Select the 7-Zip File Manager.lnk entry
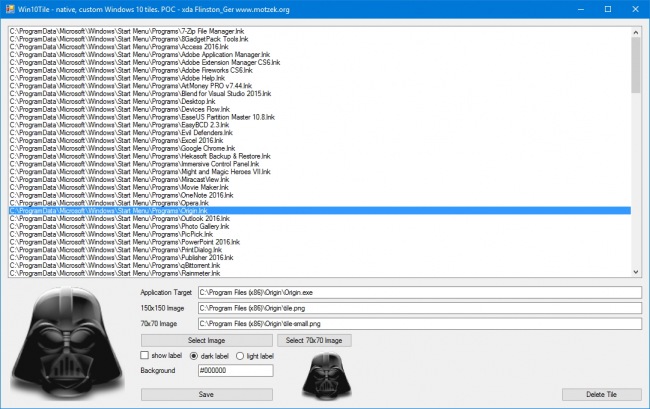 click(x=320, y=31)
